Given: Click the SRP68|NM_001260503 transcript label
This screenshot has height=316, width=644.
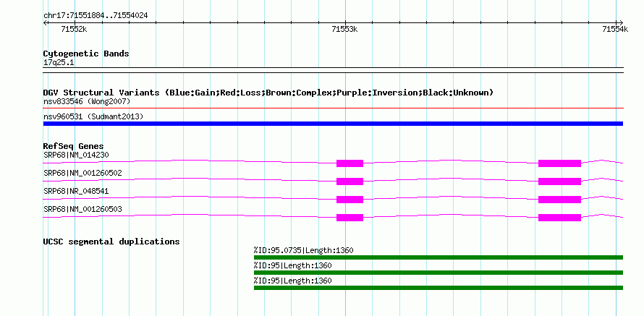Looking at the screenshot, I should point(82,209).
